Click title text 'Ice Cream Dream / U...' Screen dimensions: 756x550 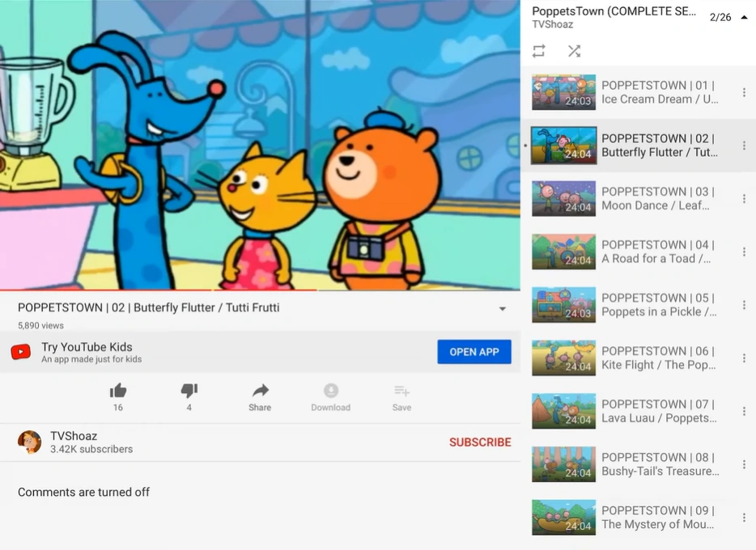[660, 99]
